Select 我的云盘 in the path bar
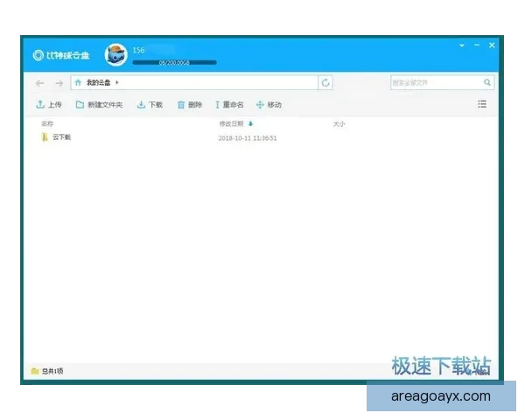 [x=98, y=82]
